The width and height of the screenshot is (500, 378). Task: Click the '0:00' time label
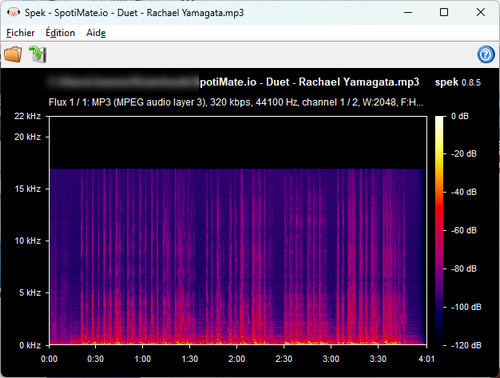pos(49,359)
